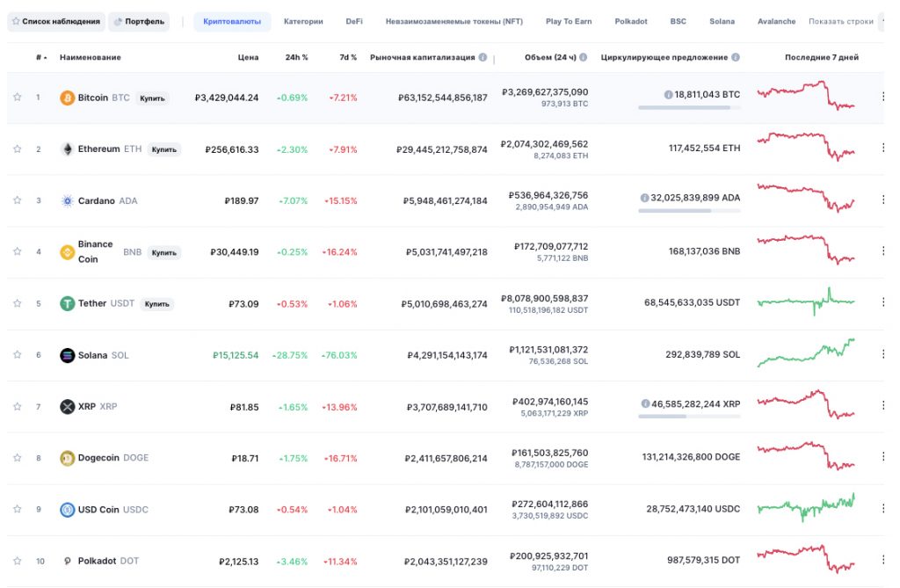Click the USD Coin logo icon
The width and height of the screenshot is (900, 588).
coord(67,509)
